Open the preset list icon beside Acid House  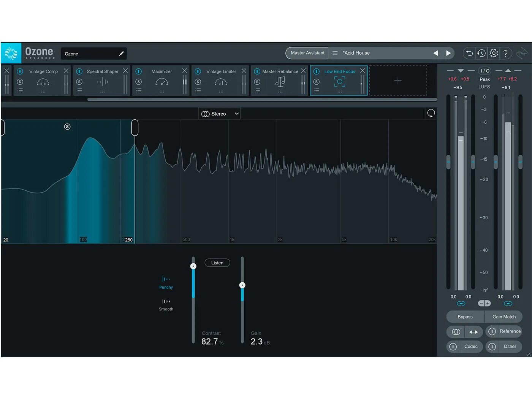tap(335, 53)
